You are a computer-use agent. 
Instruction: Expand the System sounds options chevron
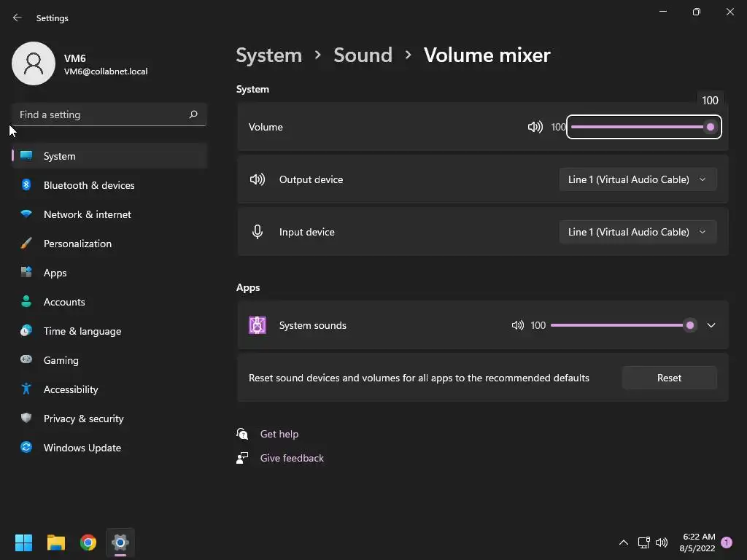pyautogui.click(x=711, y=325)
